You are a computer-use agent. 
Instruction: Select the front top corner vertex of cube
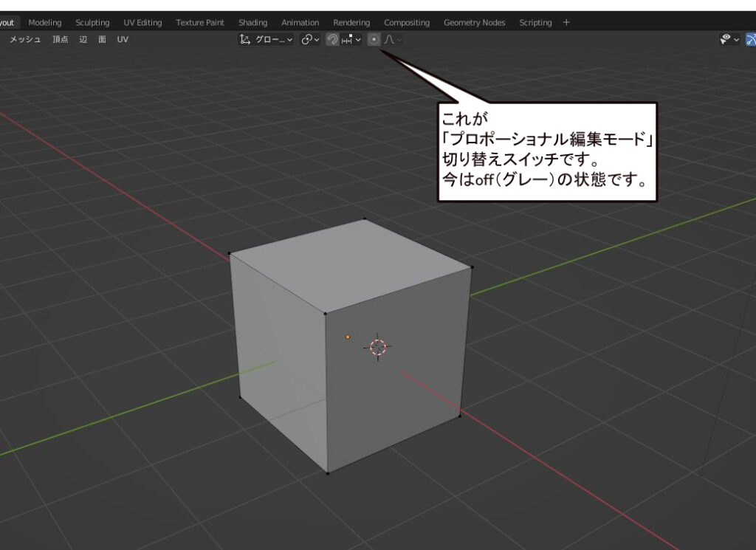click(x=325, y=314)
